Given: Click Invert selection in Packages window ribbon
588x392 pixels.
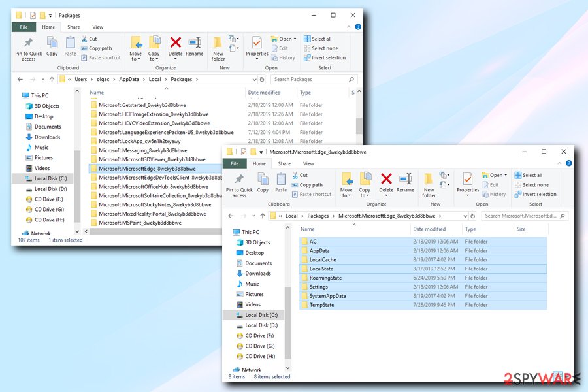Looking at the screenshot, I should tap(325, 57).
